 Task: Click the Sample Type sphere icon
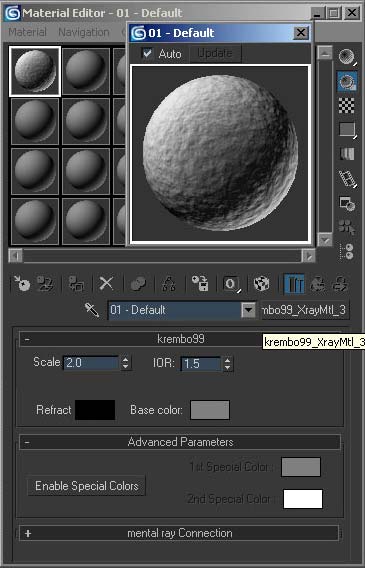coord(347,57)
